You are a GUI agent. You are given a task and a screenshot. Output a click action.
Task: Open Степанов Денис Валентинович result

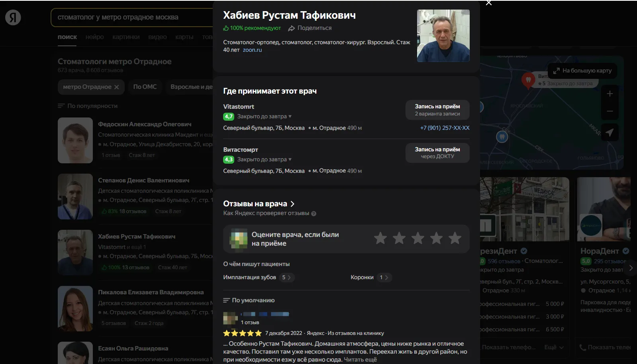[x=144, y=180]
